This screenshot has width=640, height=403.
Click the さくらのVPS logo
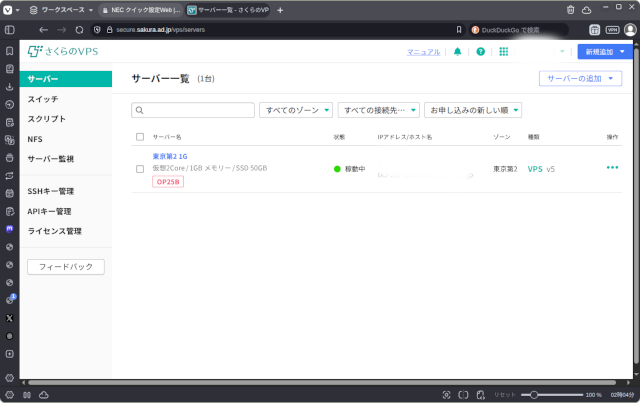[63, 51]
